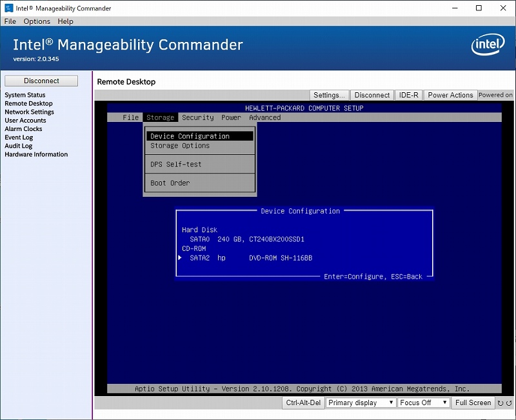Open the Focus Off dropdown

[x=424, y=403]
